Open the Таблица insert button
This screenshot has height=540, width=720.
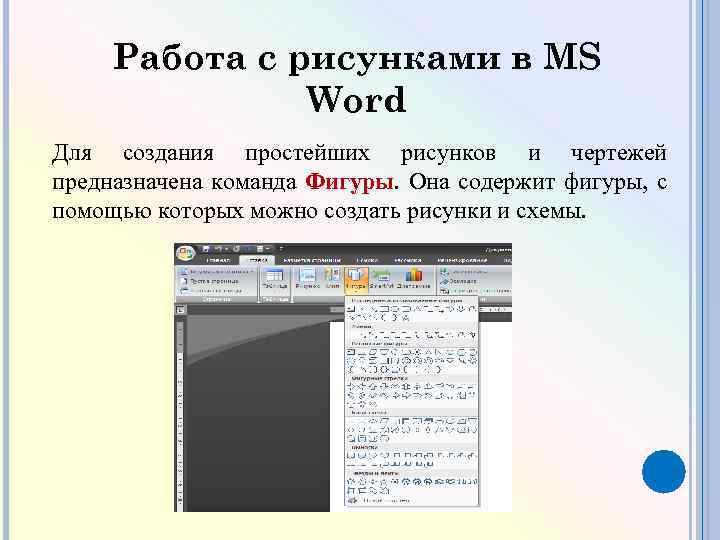(x=274, y=279)
